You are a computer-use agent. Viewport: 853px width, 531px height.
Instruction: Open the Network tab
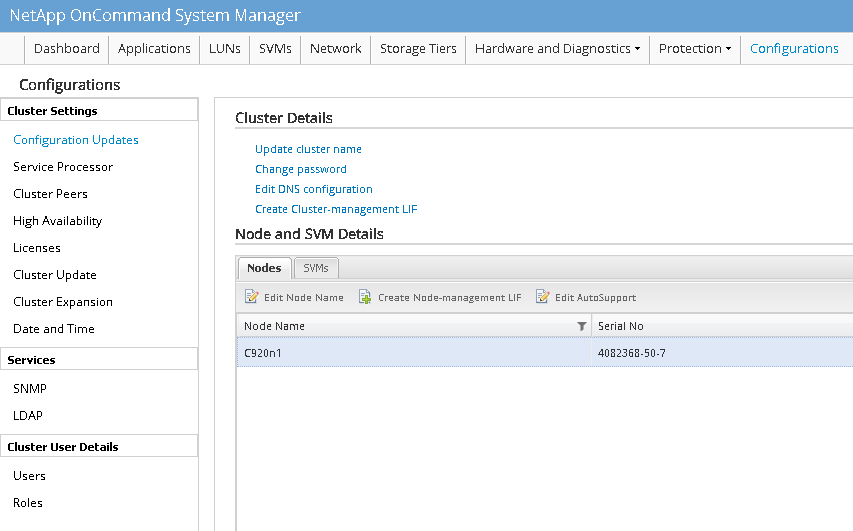click(x=336, y=48)
